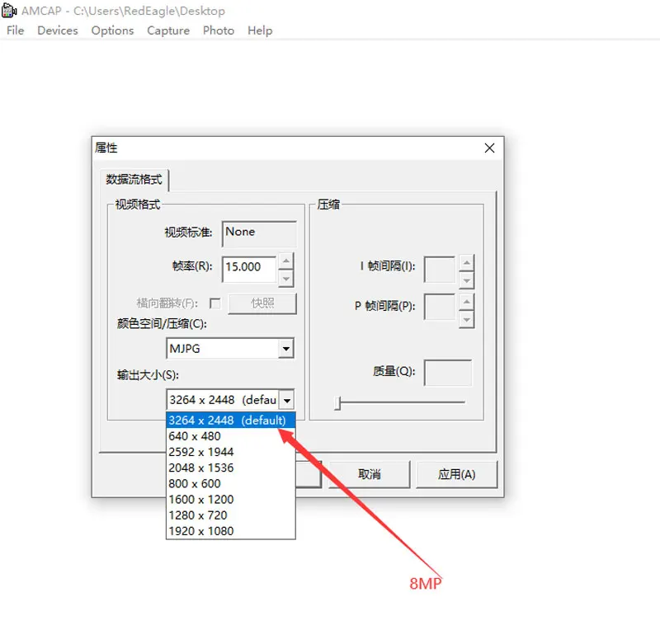The image size is (660, 644).
Task: Select 1920 x 1080 resolution
Action: tap(231, 531)
